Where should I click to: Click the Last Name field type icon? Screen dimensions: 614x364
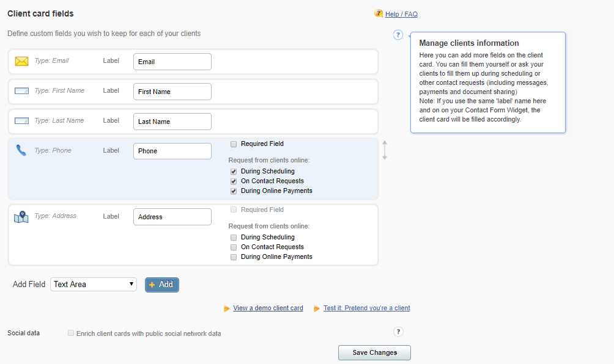pyautogui.click(x=21, y=121)
